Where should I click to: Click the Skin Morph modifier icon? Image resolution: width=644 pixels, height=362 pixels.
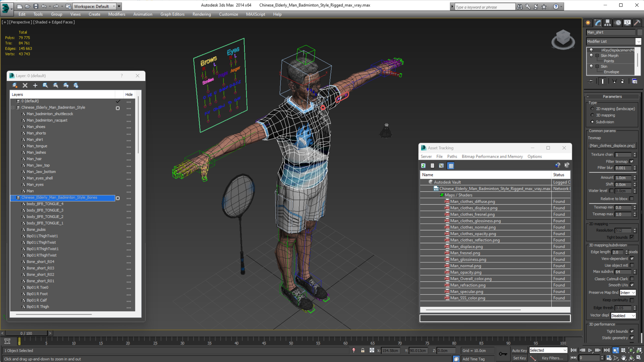(x=591, y=55)
